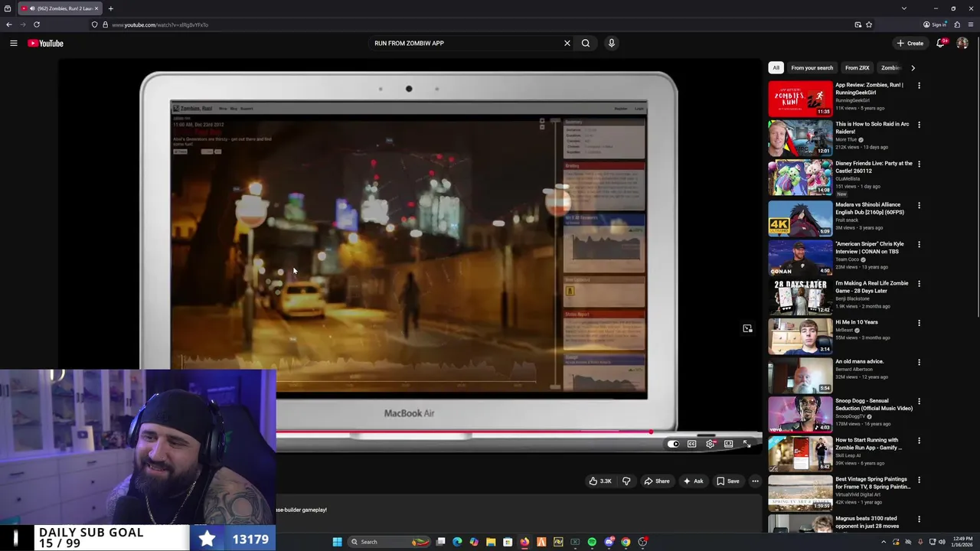Image resolution: width=980 pixels, height=551 pixels.
Task: Open the taskbar clock and date
Action: tap(962, 542)
